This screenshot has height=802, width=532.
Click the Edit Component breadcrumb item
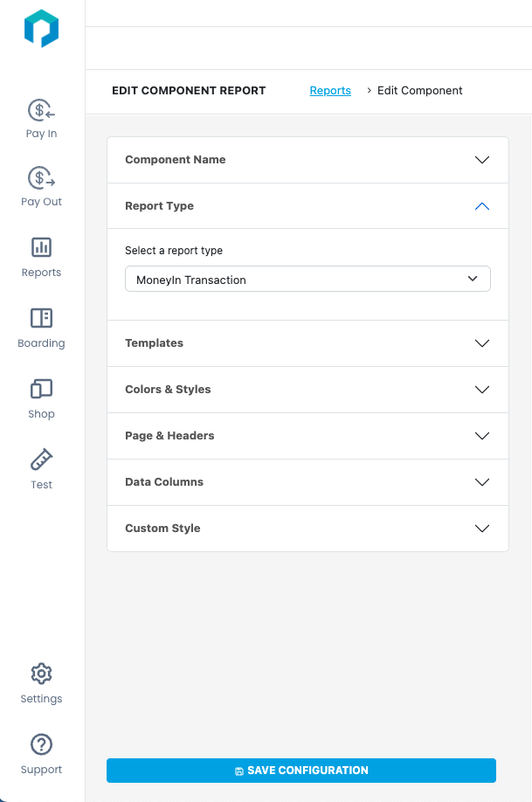419,90
